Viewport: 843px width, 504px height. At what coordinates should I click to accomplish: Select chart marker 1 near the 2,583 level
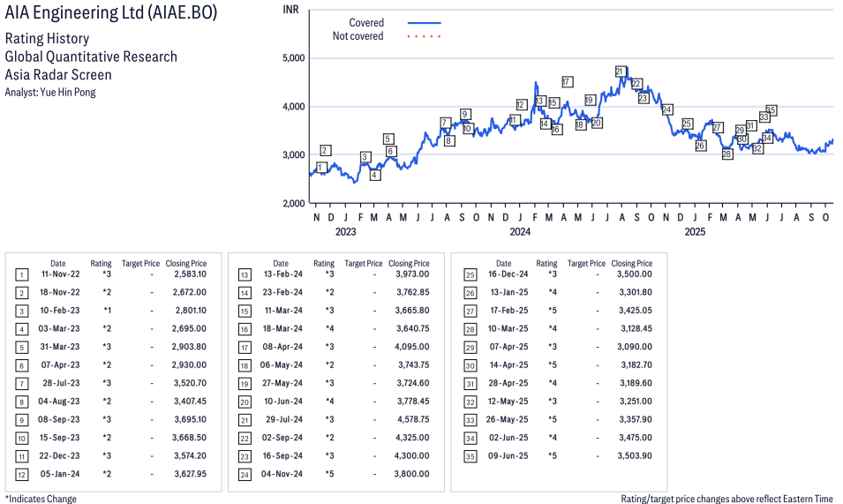pos(321,167)
